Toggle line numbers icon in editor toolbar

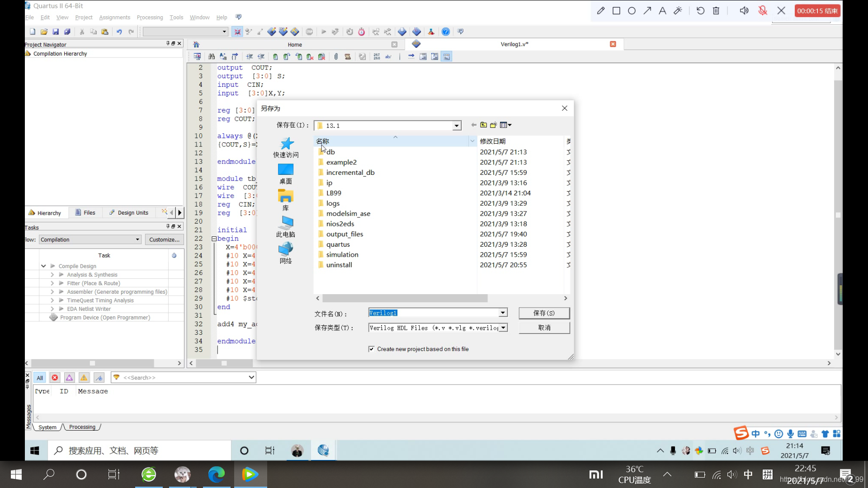tap(377, 56)
